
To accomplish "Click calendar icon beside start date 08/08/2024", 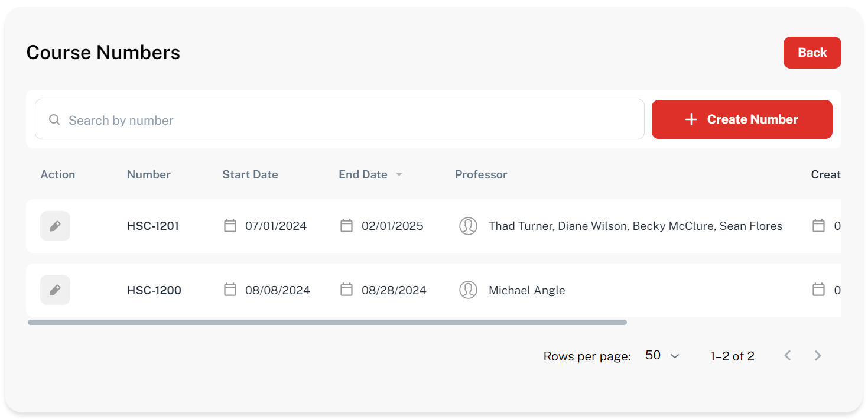I will (x=230, y=290).
